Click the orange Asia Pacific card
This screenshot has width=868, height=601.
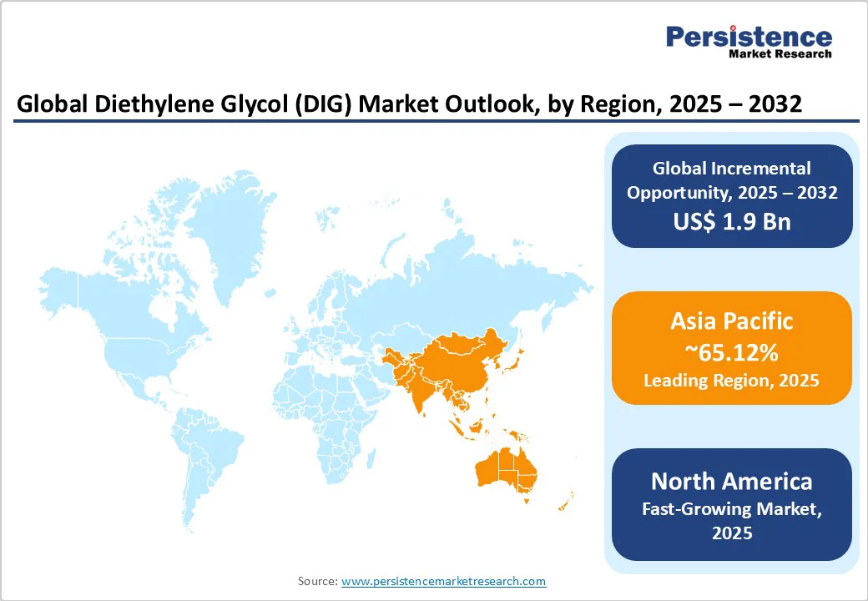[732, 347]
